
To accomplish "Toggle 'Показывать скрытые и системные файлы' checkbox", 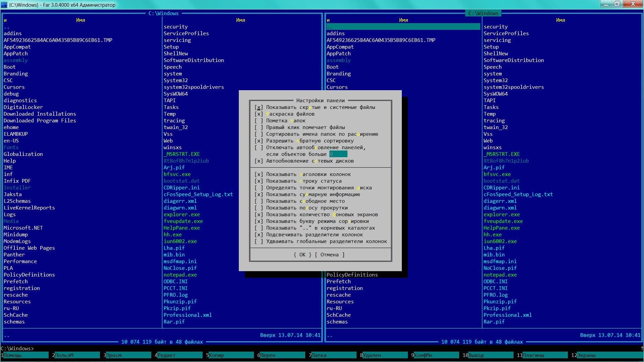I will tap(259, 107).
